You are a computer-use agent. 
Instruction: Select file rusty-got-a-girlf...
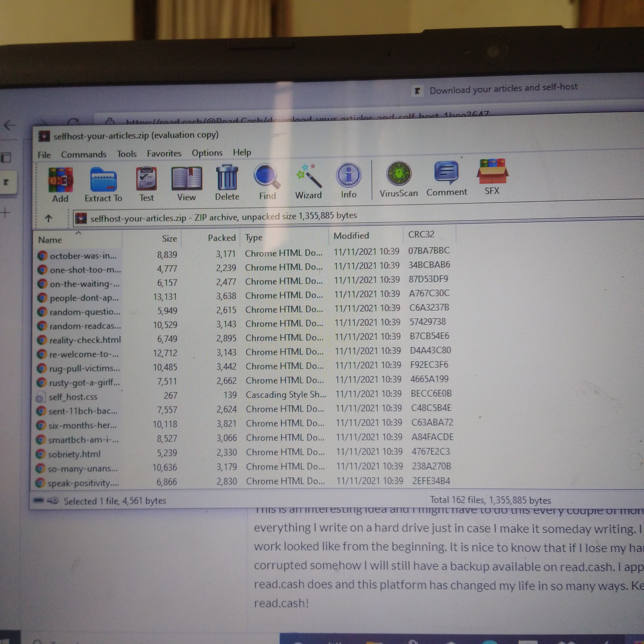coord(84,383)
